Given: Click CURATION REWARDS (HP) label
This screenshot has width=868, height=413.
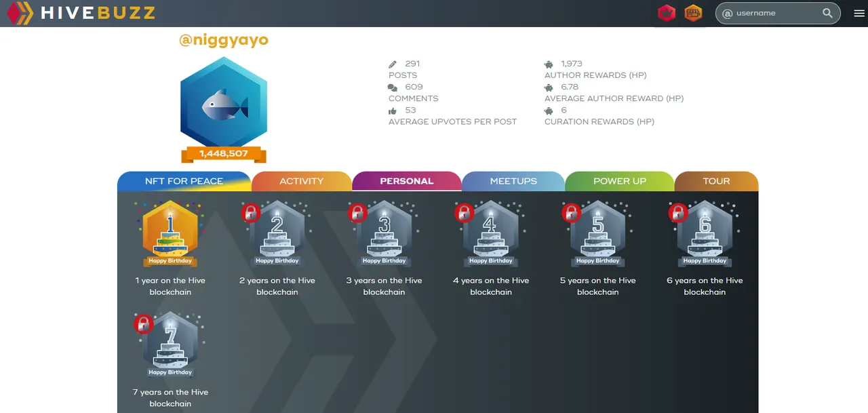Looking at the screenshot, I should tap(599, 121).
